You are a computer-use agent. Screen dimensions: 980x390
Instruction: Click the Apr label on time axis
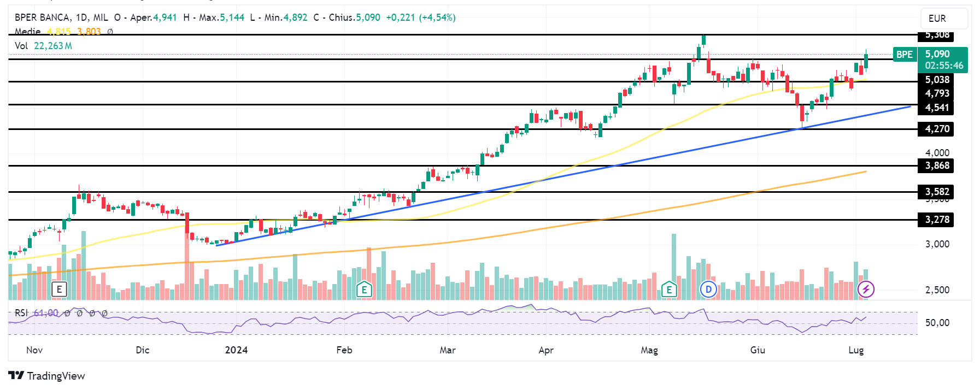[546, 350]
